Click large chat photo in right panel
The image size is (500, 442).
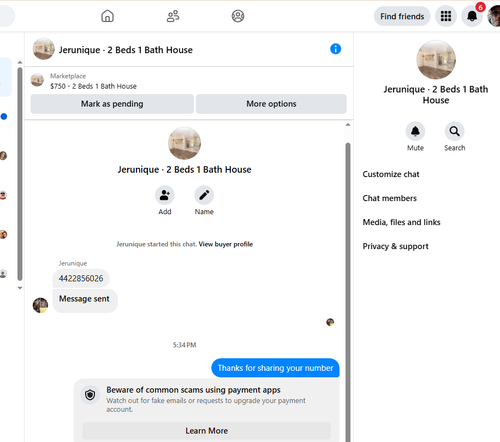click(x=436, y=60)
